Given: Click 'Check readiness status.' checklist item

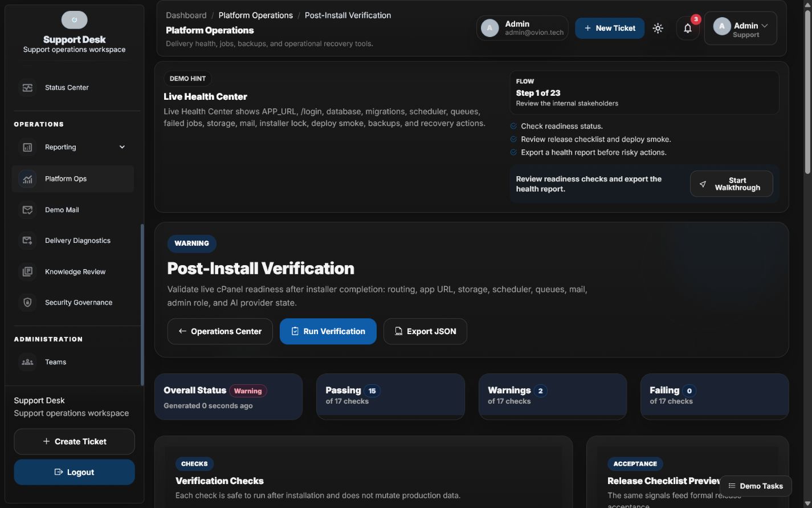Looking at the screenshot, I should tap(562, 126).
